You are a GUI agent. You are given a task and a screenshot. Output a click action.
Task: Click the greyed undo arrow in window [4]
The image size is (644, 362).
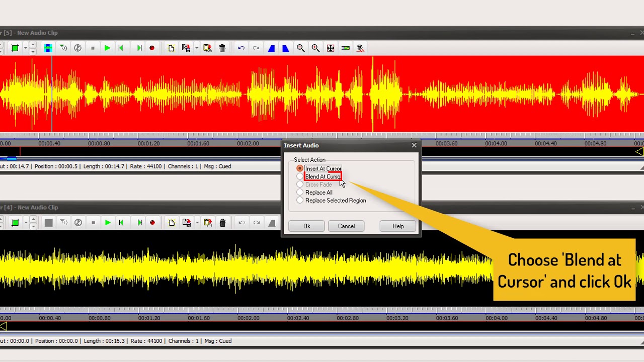241,223
